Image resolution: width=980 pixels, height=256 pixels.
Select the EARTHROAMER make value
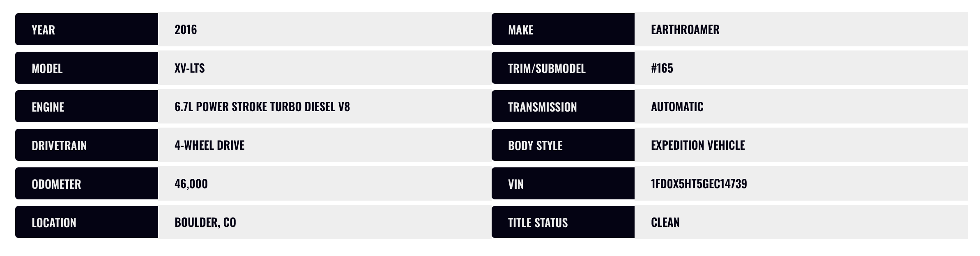click(685, 30)
